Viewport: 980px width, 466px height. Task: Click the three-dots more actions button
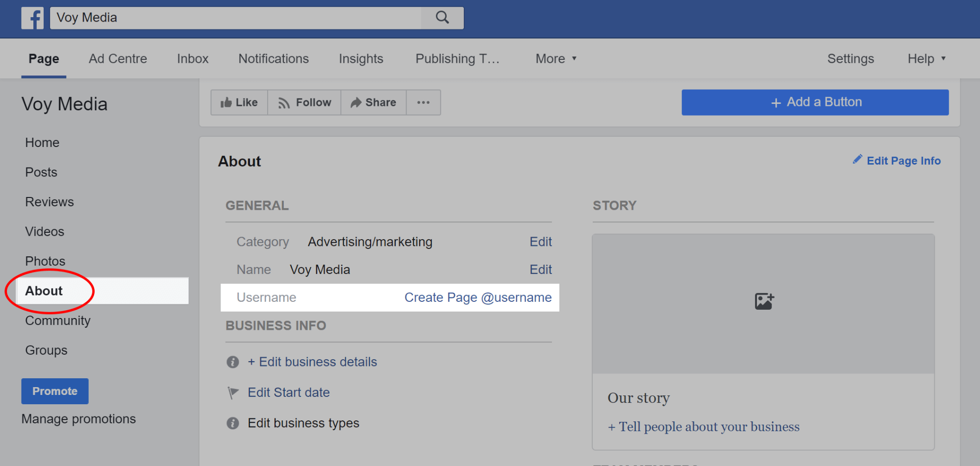(424, 102)
